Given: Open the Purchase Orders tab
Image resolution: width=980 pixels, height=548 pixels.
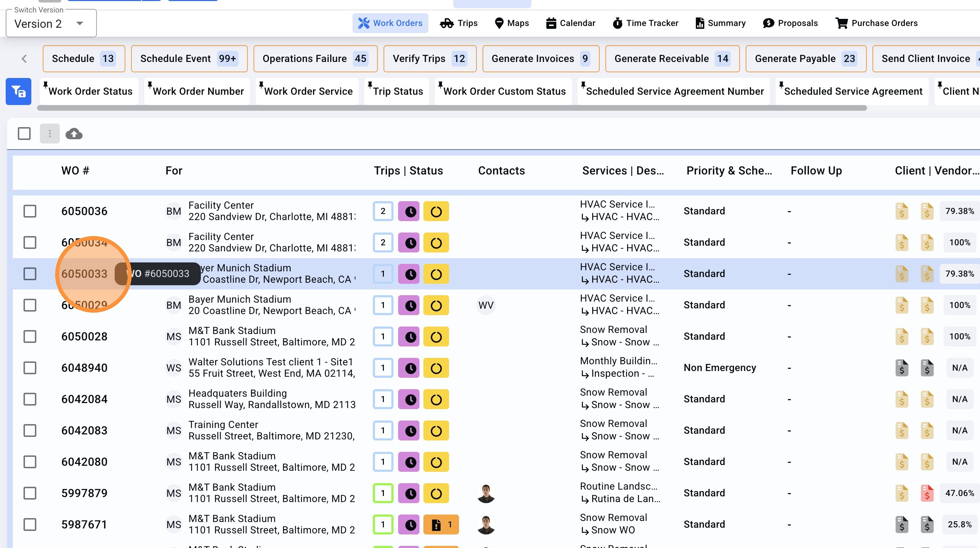Looking at the screenshot, I should (876, 23).
